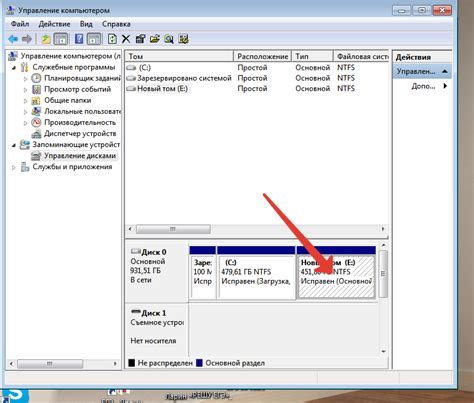Open the Допо... submenu in Действия pane
Image resolution: width=474 pixels, height=403 pixels.
click(x=429, y=86)
